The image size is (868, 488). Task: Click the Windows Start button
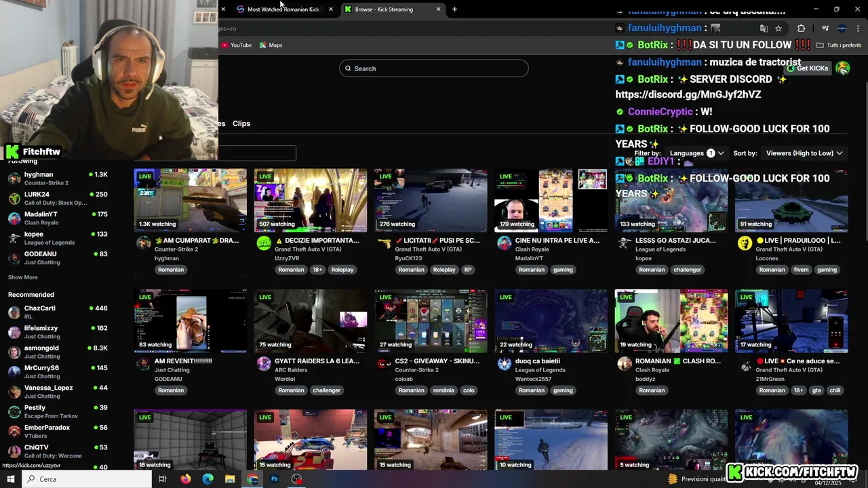pos(11,479)
